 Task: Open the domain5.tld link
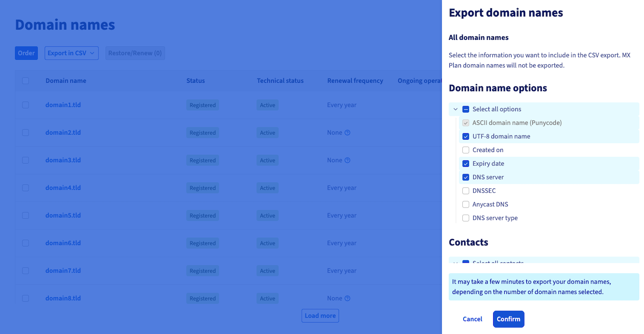(x=63, y=215)
